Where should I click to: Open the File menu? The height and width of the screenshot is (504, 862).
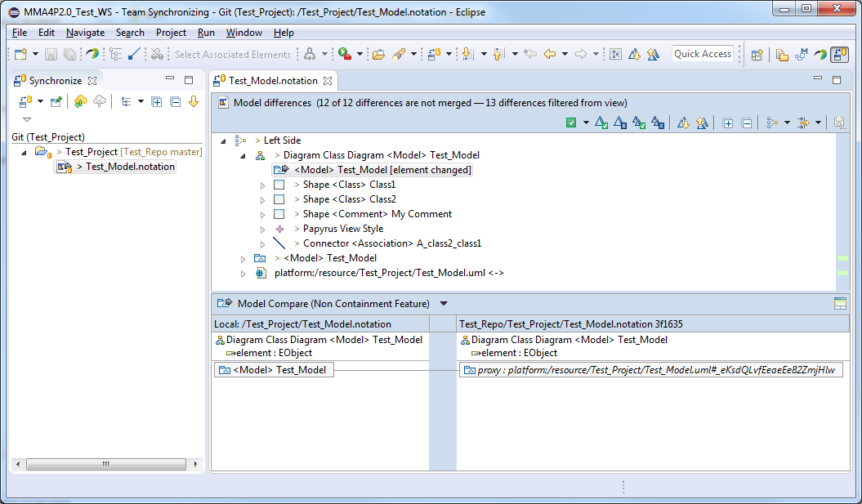(x=20, y=33)
